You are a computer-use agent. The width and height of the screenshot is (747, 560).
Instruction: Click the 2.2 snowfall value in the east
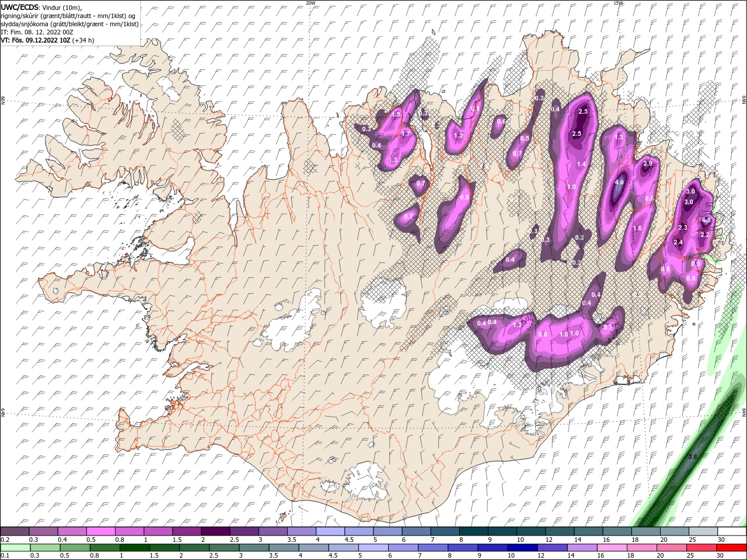click(704, 235)
